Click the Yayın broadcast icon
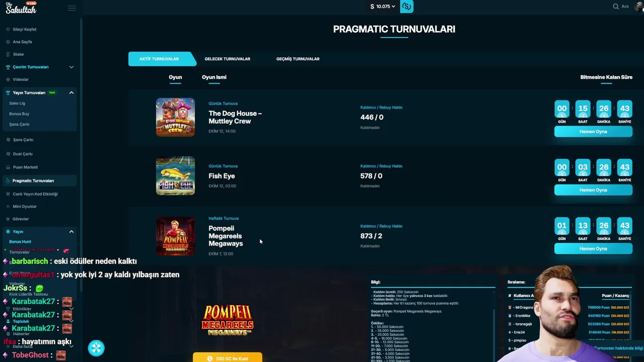The height and width of the screenshot is (362, 644). tap(8, 231)
